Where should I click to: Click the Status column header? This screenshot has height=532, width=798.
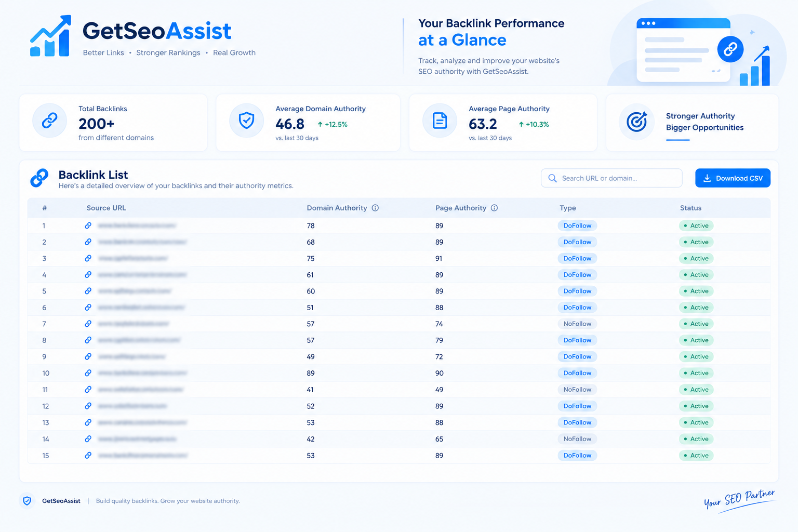pyautogui.click(x=690, y=208)
